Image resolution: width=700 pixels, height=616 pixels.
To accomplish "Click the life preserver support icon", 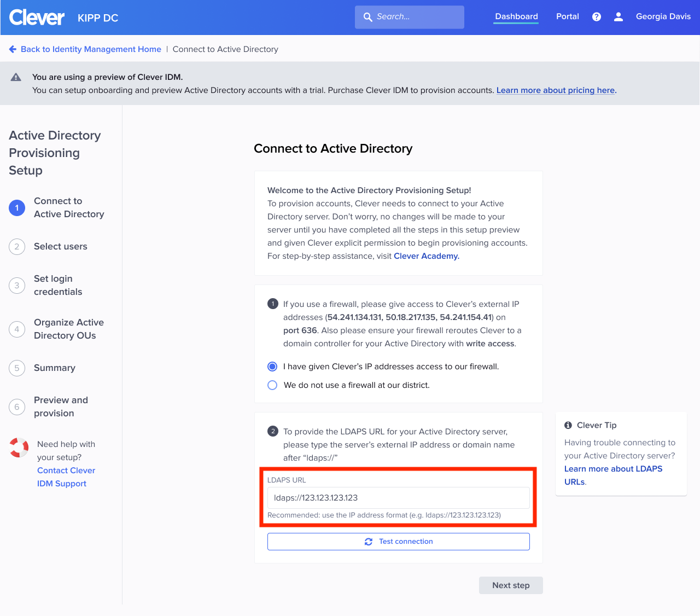I will click(19, 448).
